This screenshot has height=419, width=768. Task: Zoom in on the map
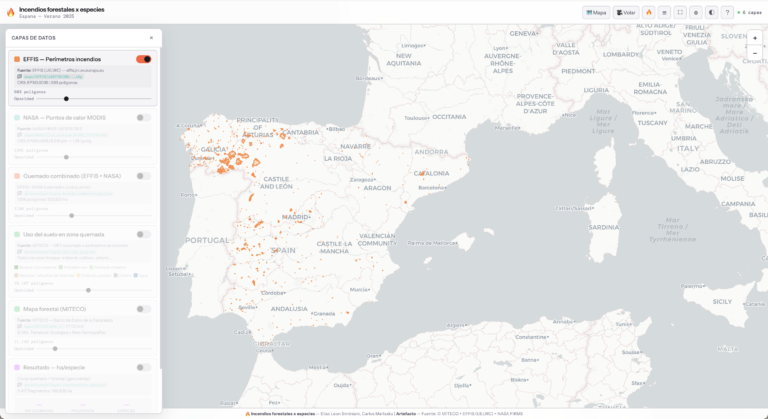755,38
